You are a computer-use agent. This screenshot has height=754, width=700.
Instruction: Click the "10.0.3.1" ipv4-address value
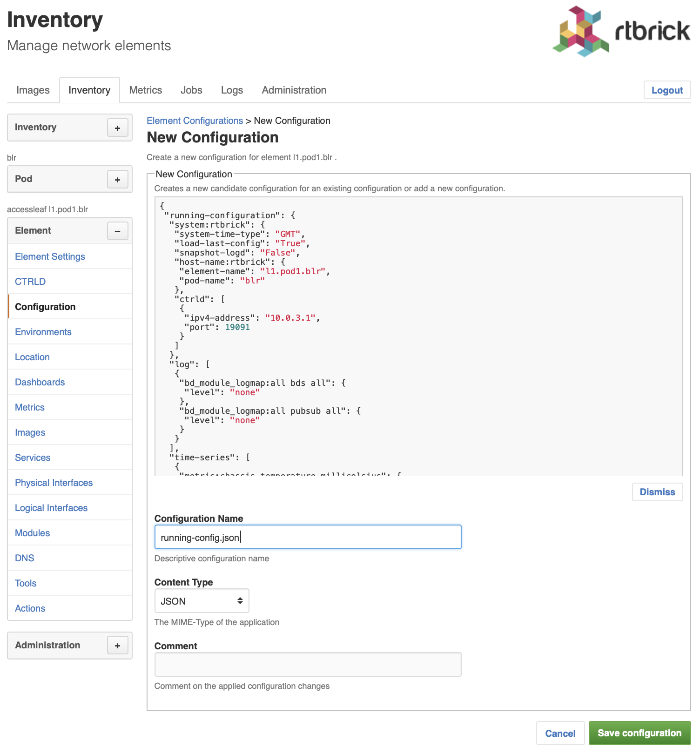coord(290,318)
